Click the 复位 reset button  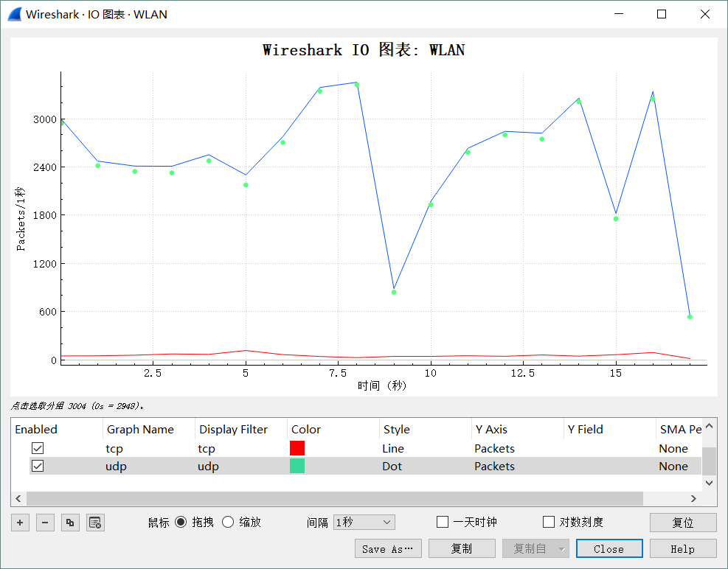coord(683,522)
